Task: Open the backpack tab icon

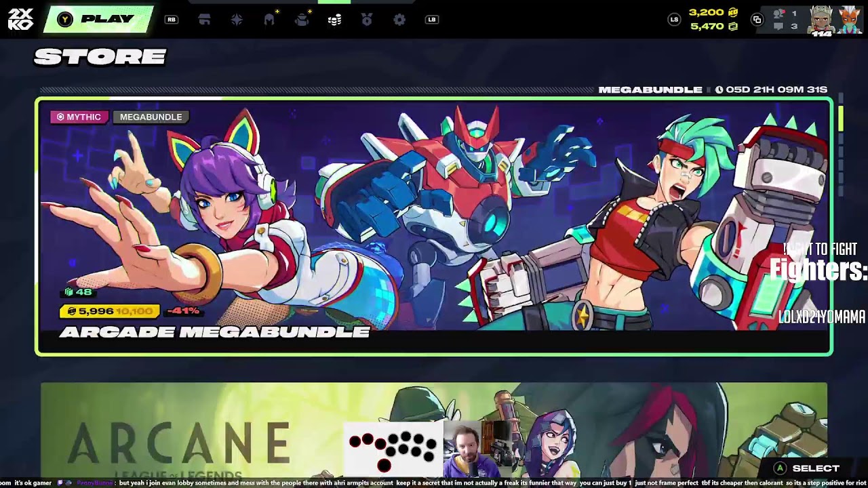Action: tap(302, 20)
